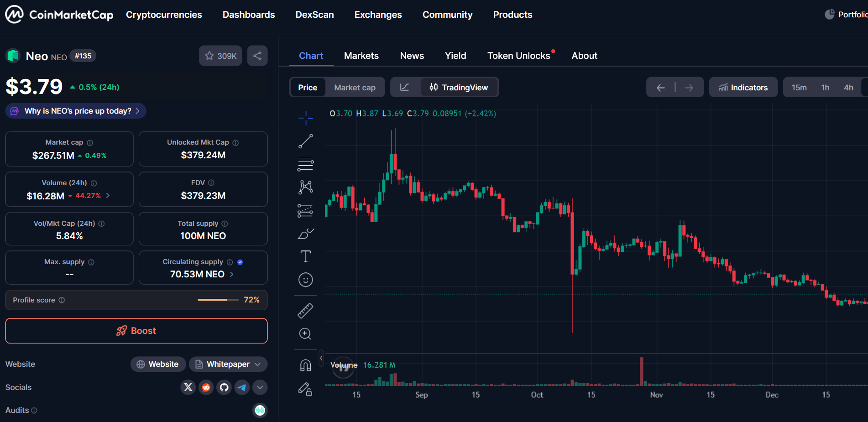Open Neo's Reddit community

tap(206, 387)
